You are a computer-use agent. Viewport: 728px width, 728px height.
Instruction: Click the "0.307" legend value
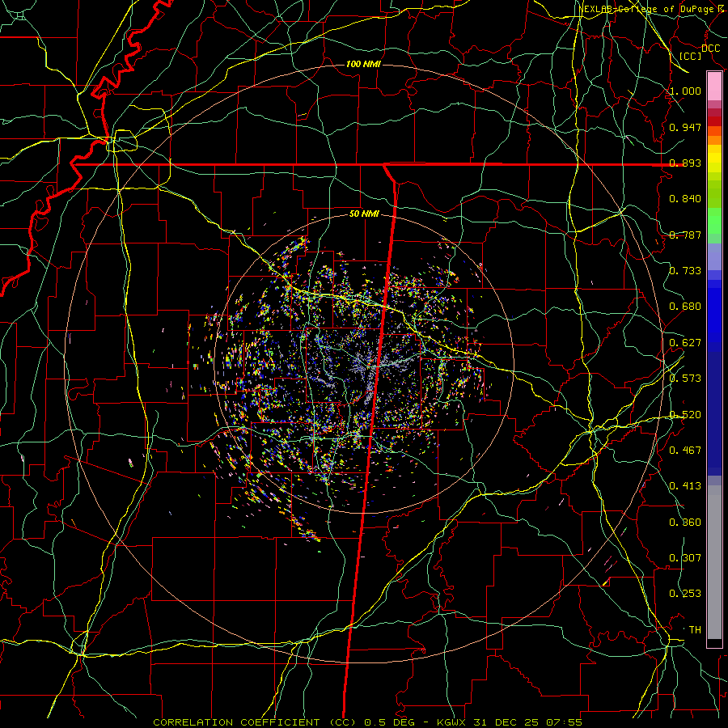tap(685, 558)
